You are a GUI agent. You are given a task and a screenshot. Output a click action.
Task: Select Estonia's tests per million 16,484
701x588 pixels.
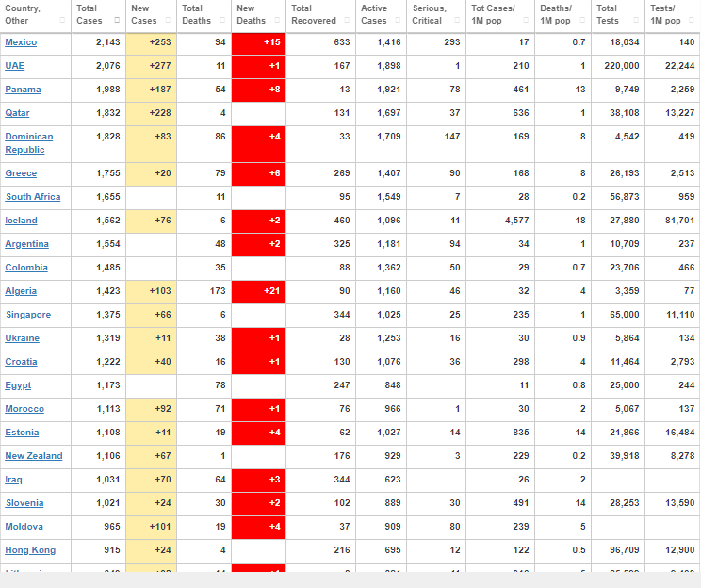pos(679,433)
